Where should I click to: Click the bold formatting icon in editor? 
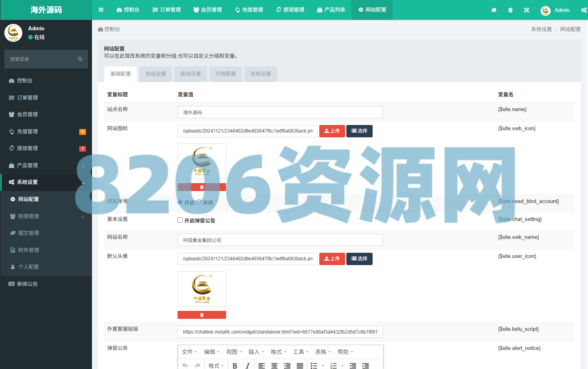click(x=235, y=365)
